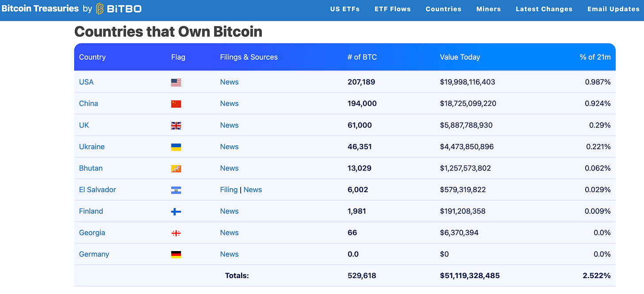Click the Countries that Own Bitcoin heading
Image resolution: width=644 pixels, height=294 pixels.
pyautogui.click(x=168, y=31)
